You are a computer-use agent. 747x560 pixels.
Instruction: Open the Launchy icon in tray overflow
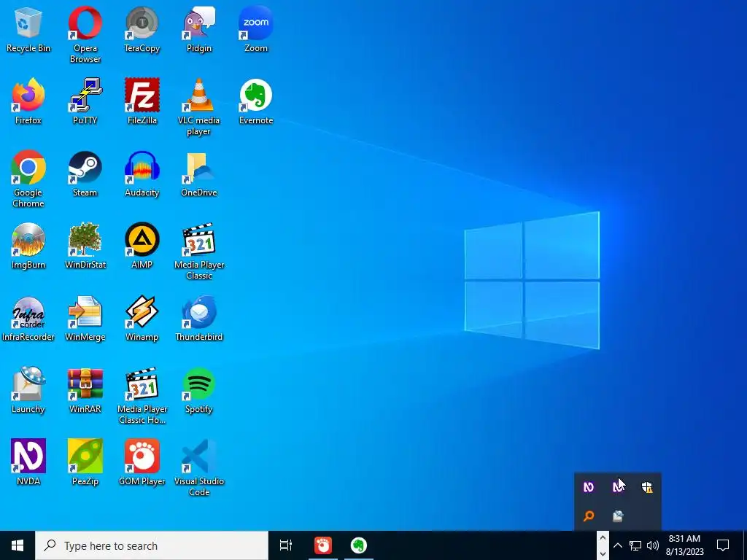[x=618, y=516]
